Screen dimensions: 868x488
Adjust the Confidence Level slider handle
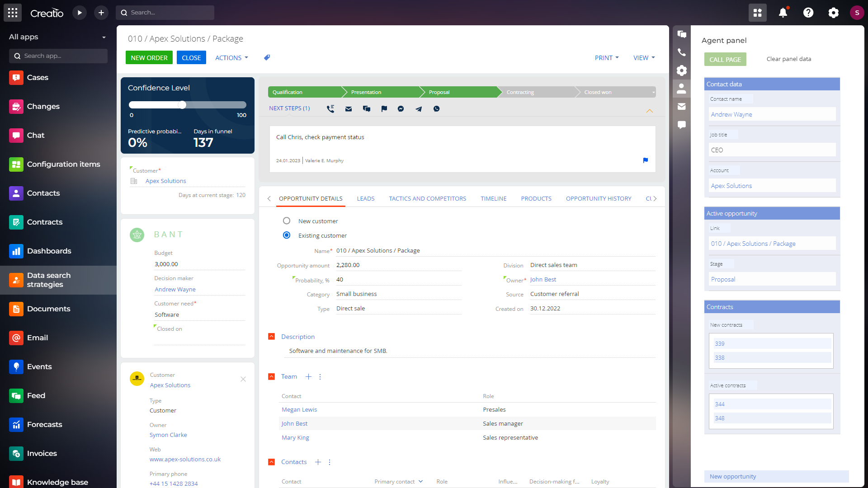pyautogui.click(x=182, y=105)
